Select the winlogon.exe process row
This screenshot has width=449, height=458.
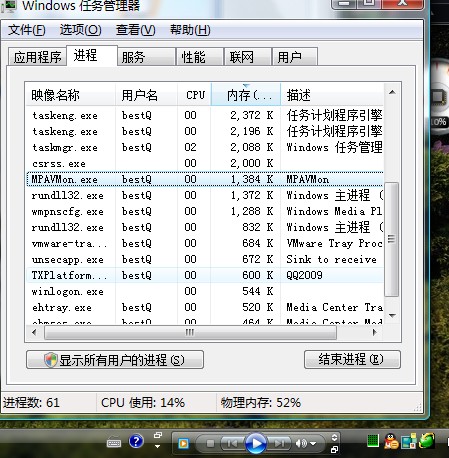click(x=205, y=291)
